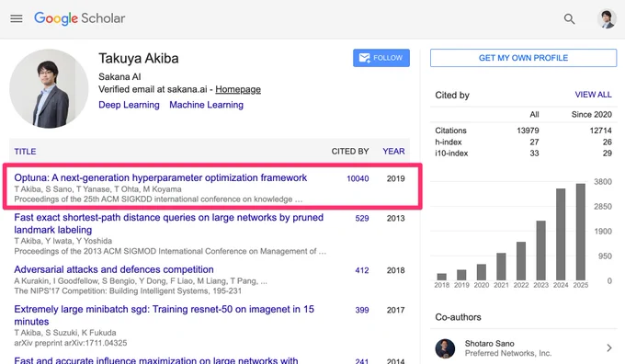This screenshot has height=364, width=625.
Task: Click arXiv preprint arXiv:1711.04325 text
Action: 71,343
